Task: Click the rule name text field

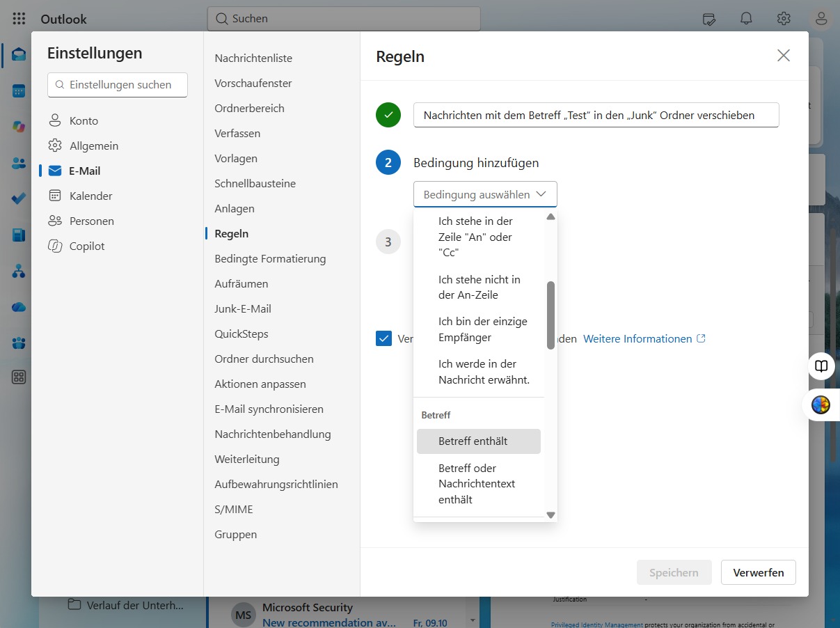Action: pos(596,115)
